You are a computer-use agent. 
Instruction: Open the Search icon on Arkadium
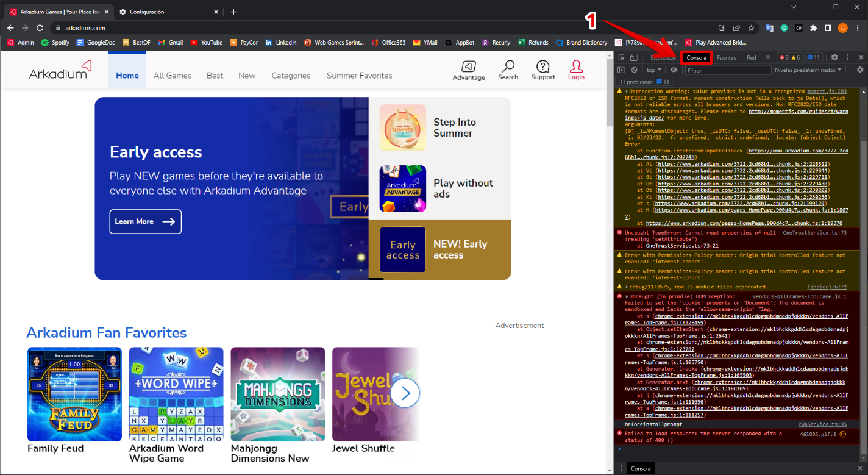(x=508, y=70)
